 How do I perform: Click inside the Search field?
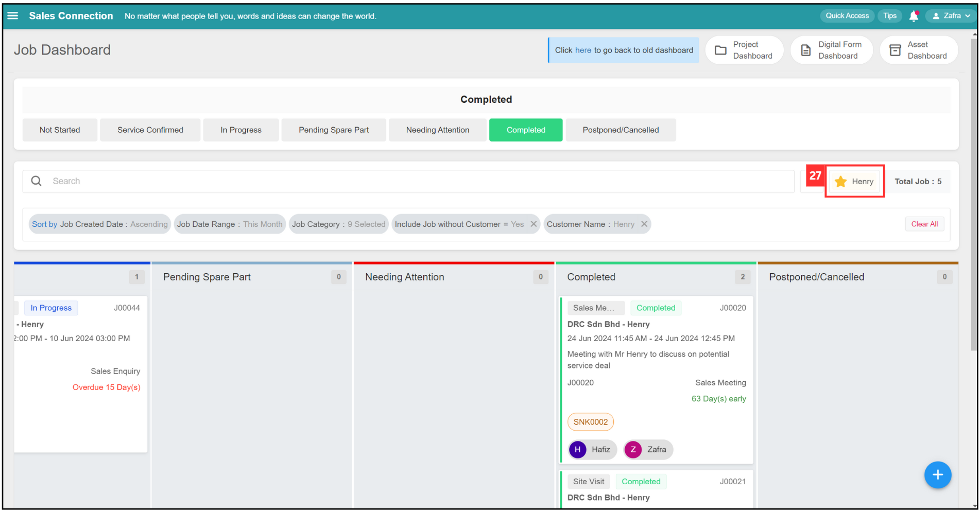pyautogui.click(x=408, y=181)
